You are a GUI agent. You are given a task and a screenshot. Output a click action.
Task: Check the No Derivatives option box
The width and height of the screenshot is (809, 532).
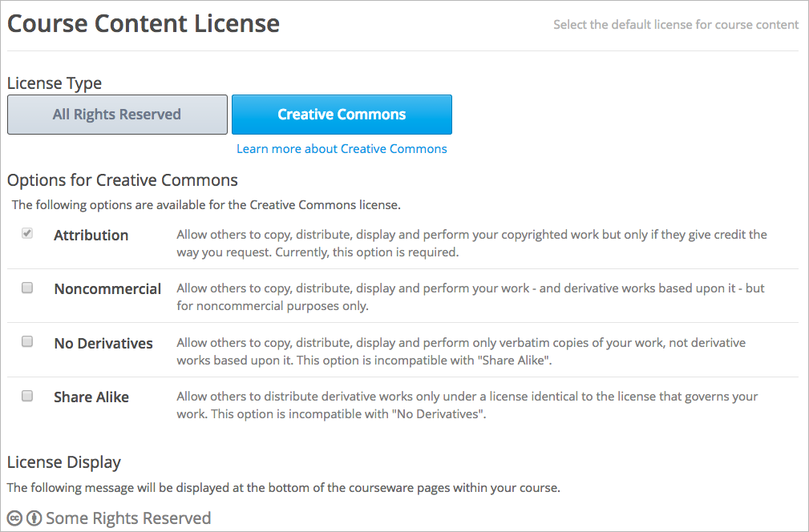[27, 342]
